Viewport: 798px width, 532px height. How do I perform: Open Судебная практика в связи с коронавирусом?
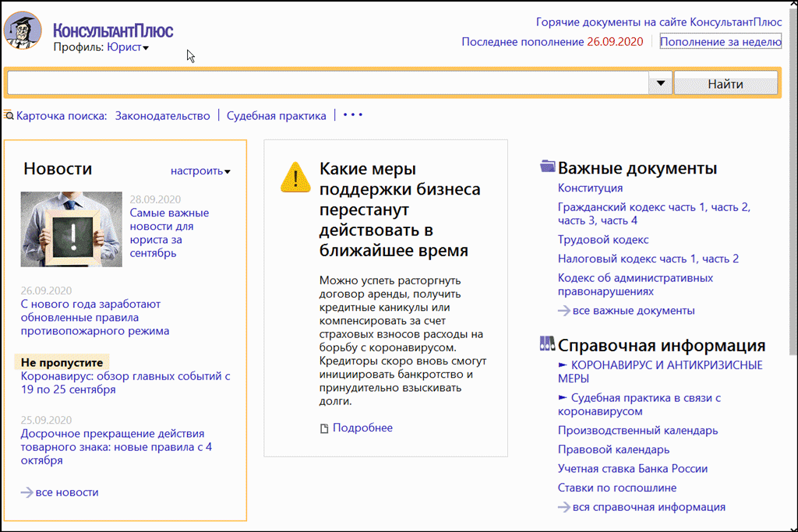pyautogui.click(x=639, y=404)
